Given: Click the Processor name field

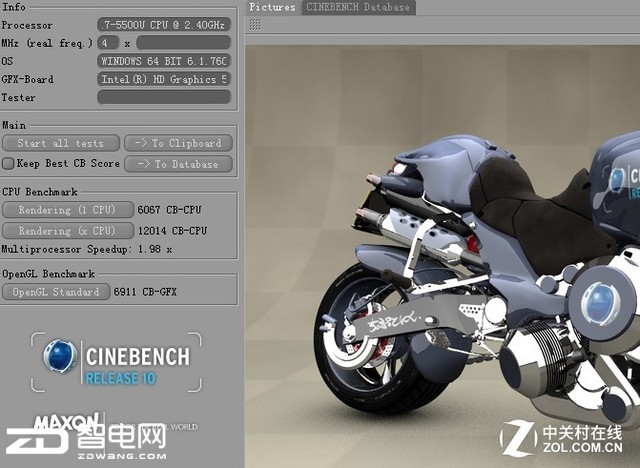Looking at the screenshot, I should 164,25.
